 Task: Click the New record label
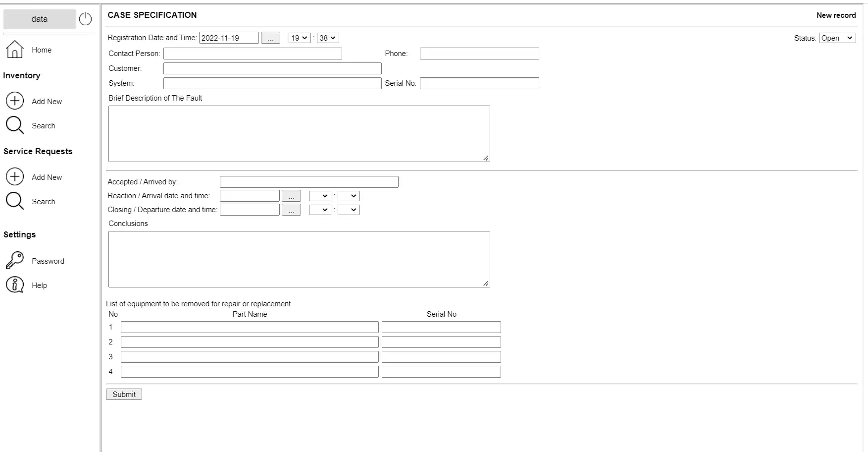point(836,15)
